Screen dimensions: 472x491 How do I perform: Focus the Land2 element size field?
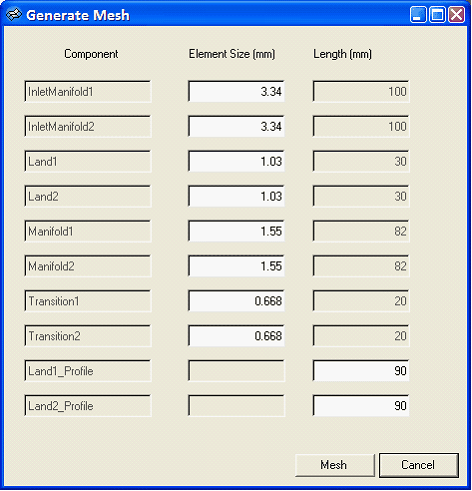236,196
